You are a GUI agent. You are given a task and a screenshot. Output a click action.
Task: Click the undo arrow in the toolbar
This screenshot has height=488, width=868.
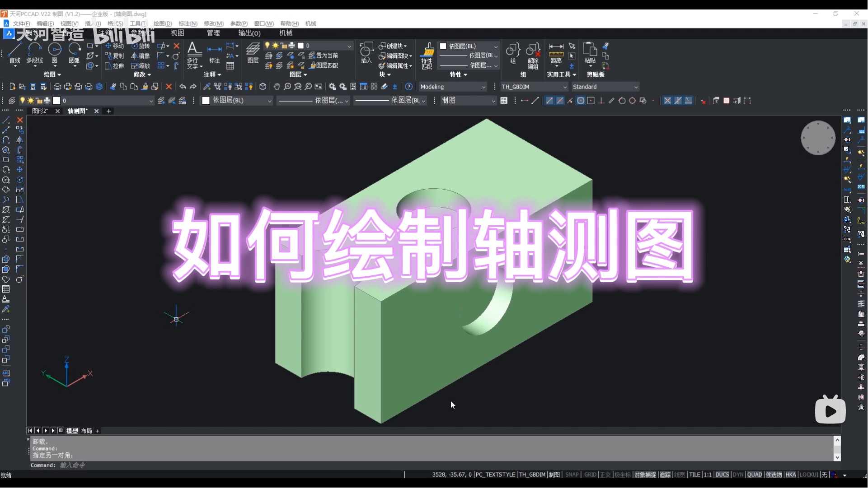click(183, 87)
